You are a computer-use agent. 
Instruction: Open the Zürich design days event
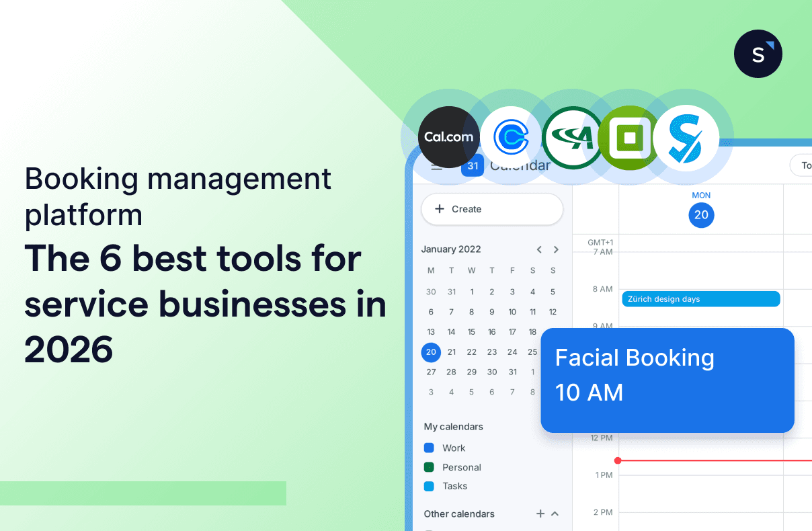701,299
